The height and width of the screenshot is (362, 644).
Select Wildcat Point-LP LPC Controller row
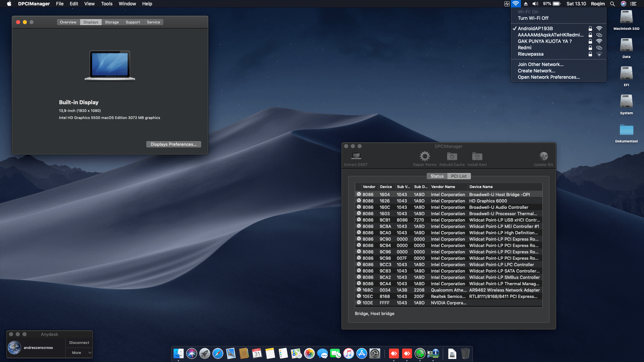pyautogui.click(x=448, y=264)
